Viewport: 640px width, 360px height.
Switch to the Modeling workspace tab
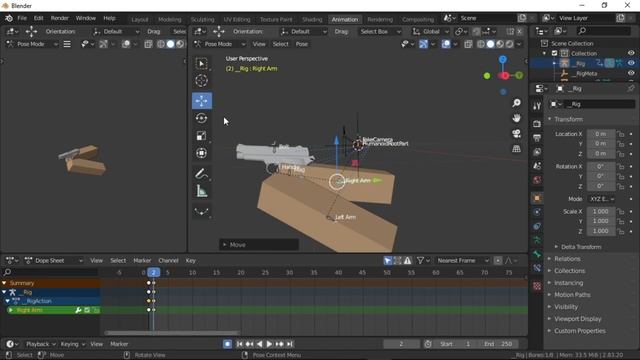click(169, 19)
